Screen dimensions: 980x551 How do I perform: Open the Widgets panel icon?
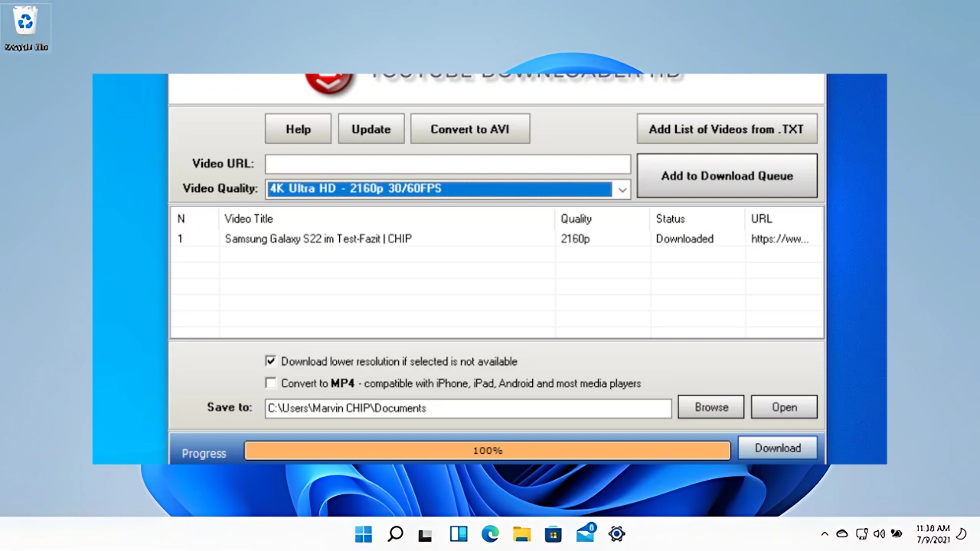459,534
